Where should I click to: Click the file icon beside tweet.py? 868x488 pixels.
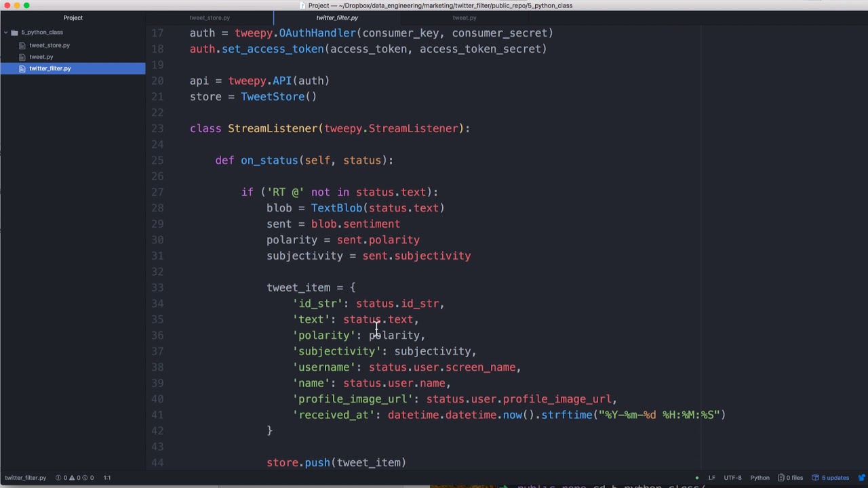(x=22, y=57)
